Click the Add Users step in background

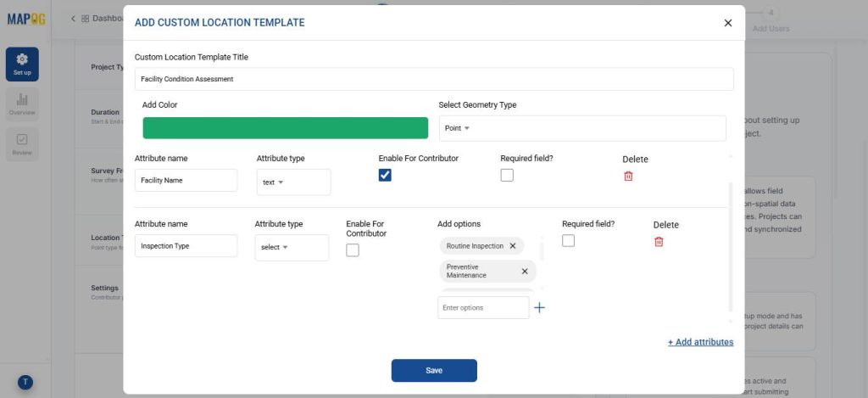(771, 21)
